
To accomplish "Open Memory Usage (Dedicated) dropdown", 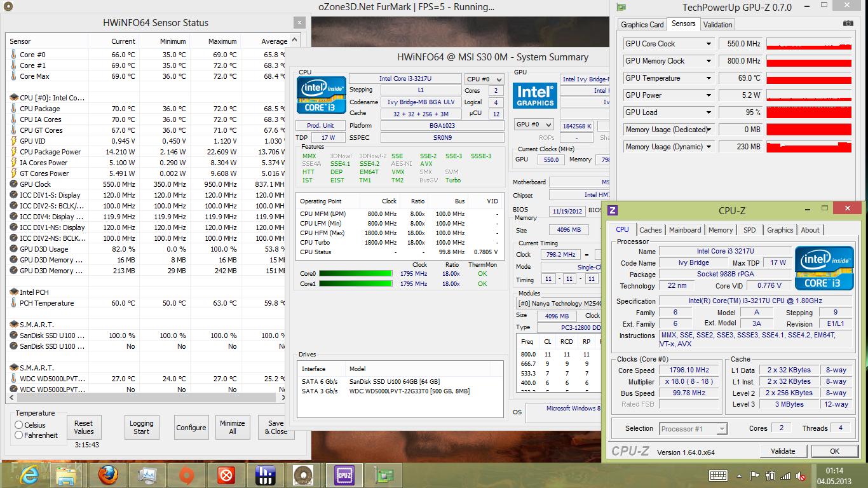I will coord(709,130).
